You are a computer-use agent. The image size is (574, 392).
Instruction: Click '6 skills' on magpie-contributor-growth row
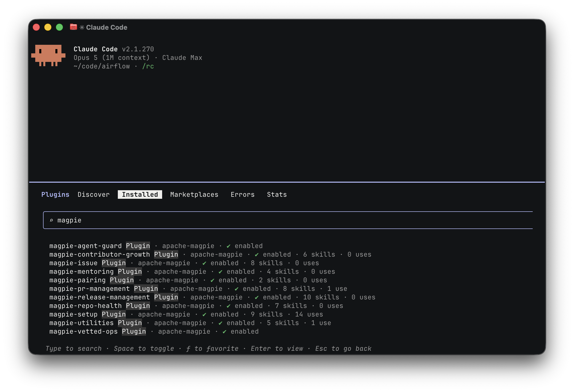[x=319, y=254]
